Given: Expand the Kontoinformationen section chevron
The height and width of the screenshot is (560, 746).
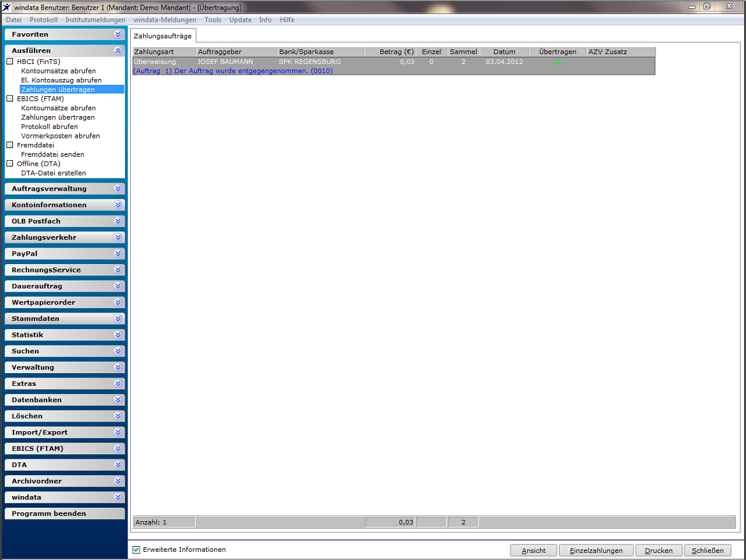Looking at the screenshot, I should (118, 205).
